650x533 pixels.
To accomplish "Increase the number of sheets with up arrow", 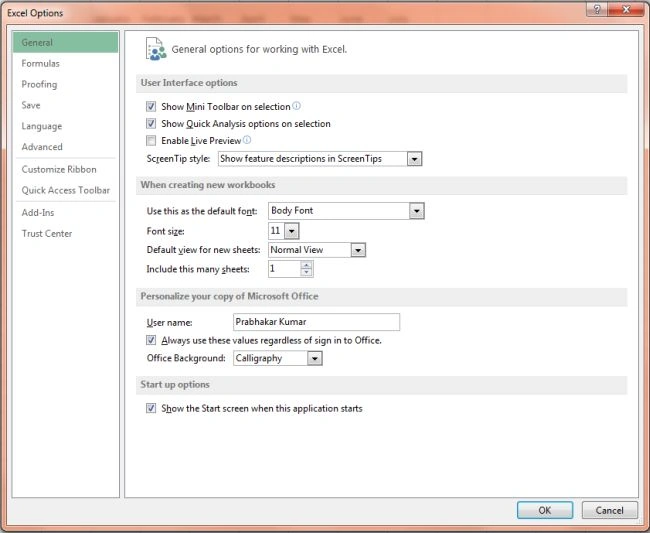I will (306, 265).
